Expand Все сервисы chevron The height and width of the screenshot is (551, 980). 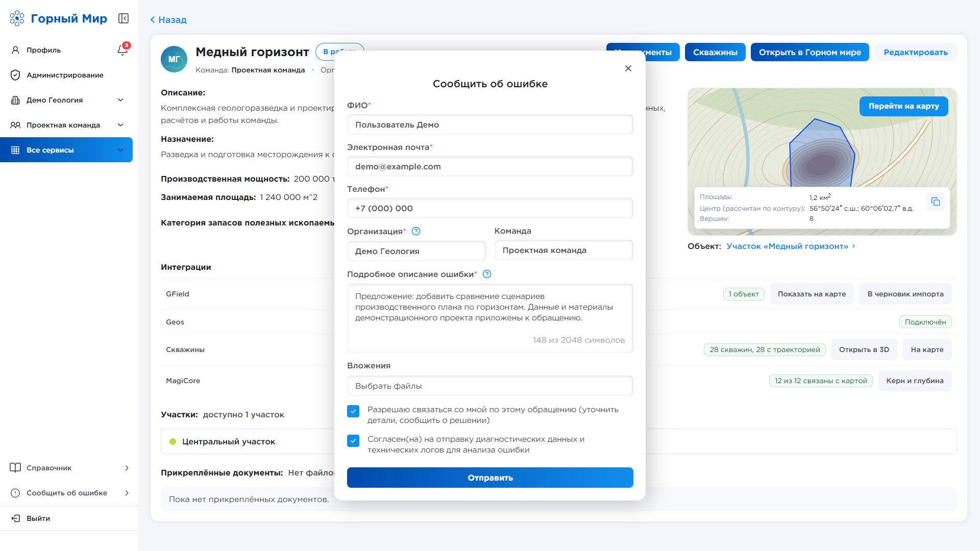[x=120, y=150]
